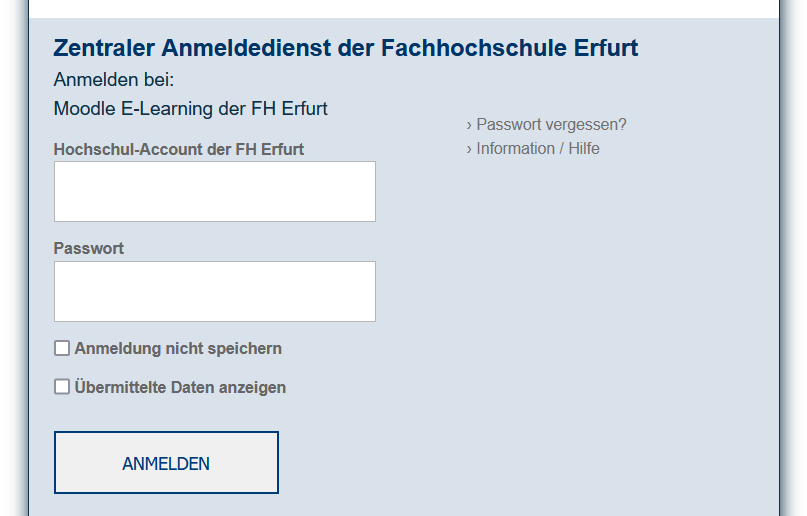The height and width of the screenshot is (516, 807).
Task: Enable the 'Anmeldung nicht speichern' checkbox
Action: (x=62, y=348)
